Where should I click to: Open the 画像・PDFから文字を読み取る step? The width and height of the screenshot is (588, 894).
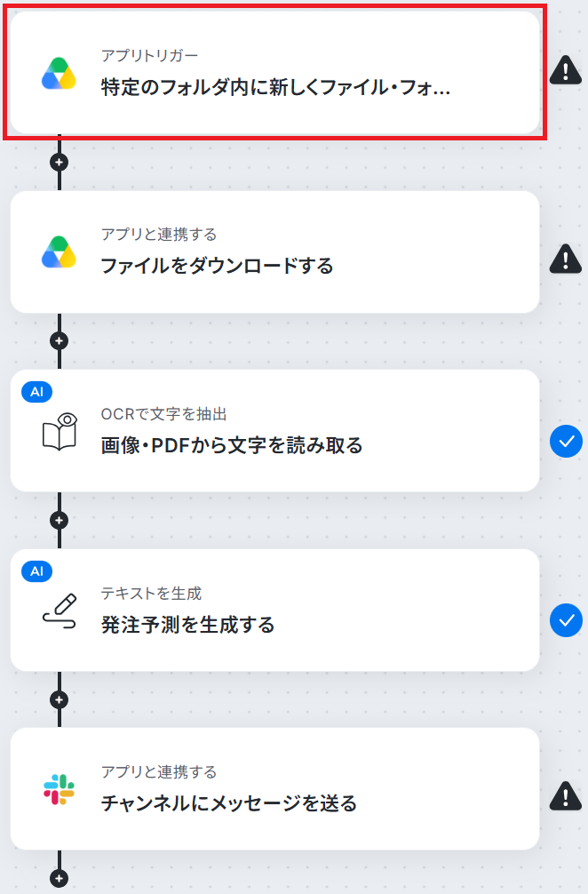pyautogui.click(x=274, y=430)
